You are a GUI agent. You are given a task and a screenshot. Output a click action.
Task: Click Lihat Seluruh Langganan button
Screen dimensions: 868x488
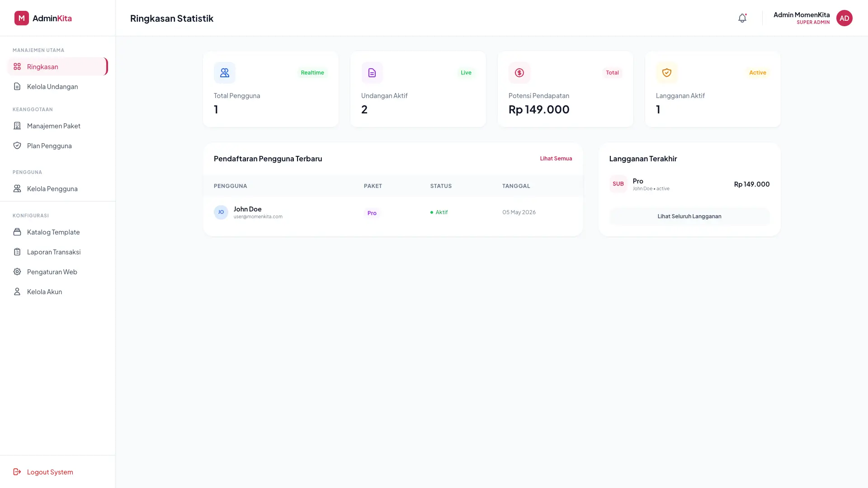[689, 216]
